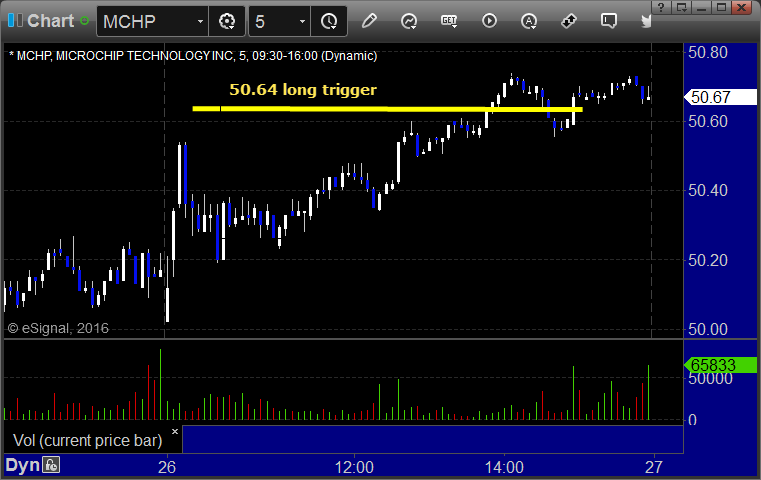Open the help question mark button

[661, 7]
